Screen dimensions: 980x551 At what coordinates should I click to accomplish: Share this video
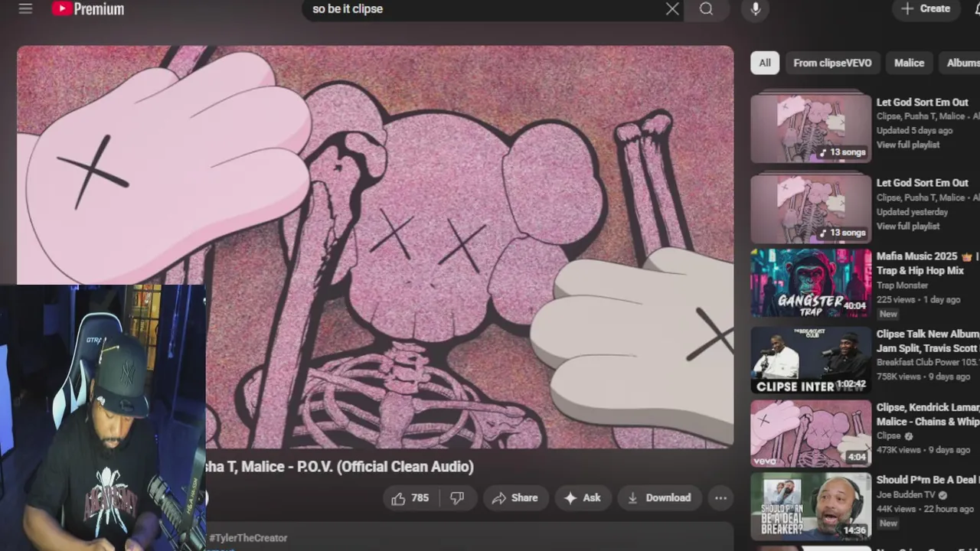(x=515, y=498)
